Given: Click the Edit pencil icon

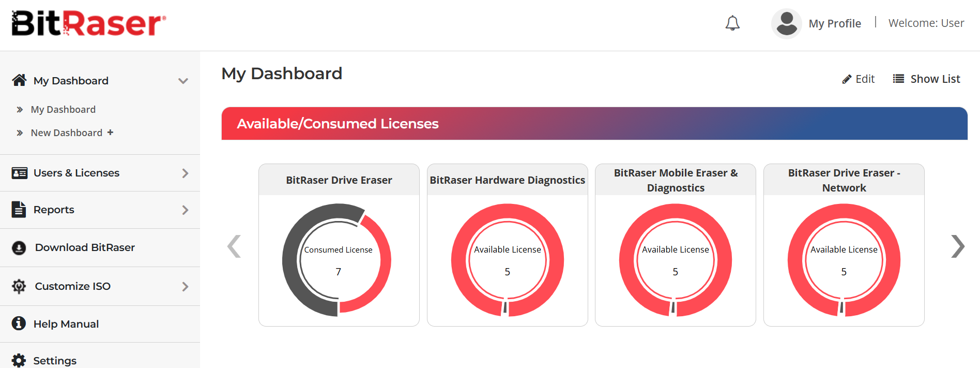Looking at the screenshot, I should point(847,79).
